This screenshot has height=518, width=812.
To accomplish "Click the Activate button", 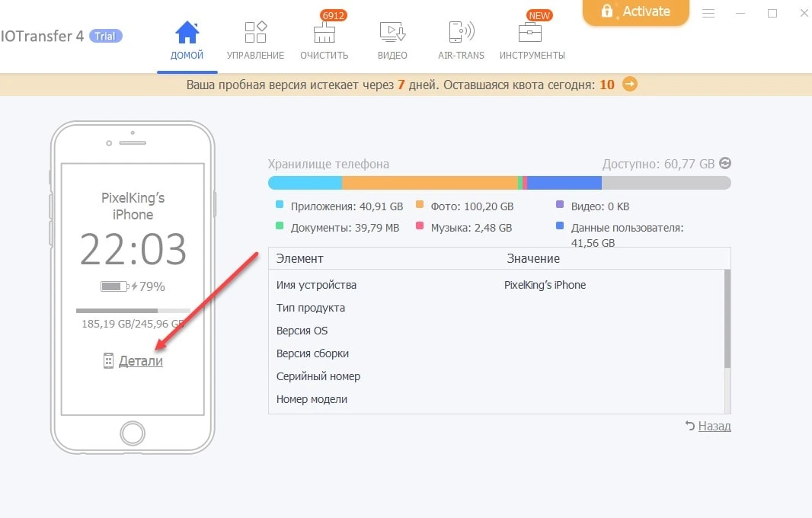I will (x=636, y=12).
